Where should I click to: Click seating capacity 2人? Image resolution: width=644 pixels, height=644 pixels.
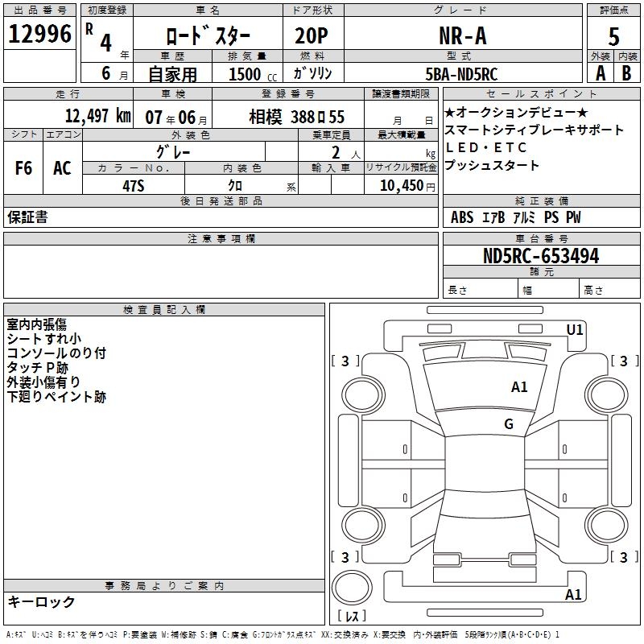[x=346, y=153]
